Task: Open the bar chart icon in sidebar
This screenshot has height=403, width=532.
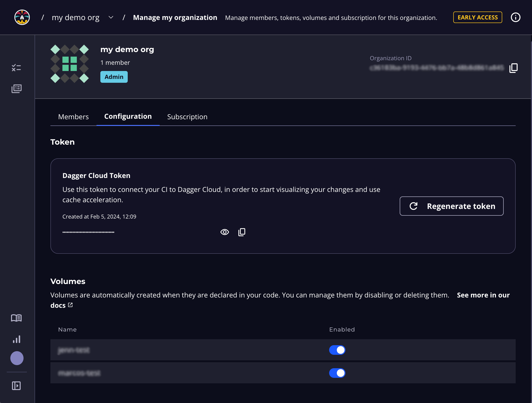Action: [x=16, y=339]
